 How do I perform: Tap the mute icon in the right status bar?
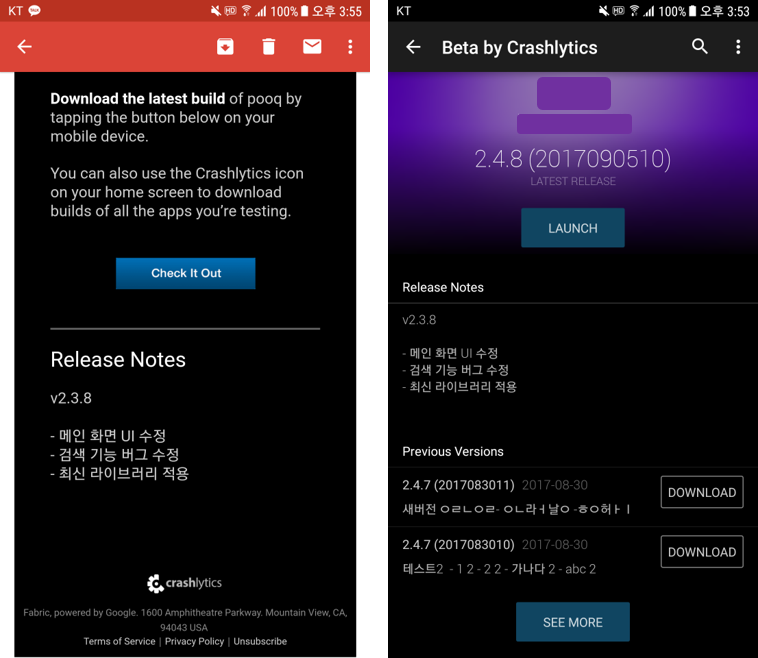click(x=604, y=11)
